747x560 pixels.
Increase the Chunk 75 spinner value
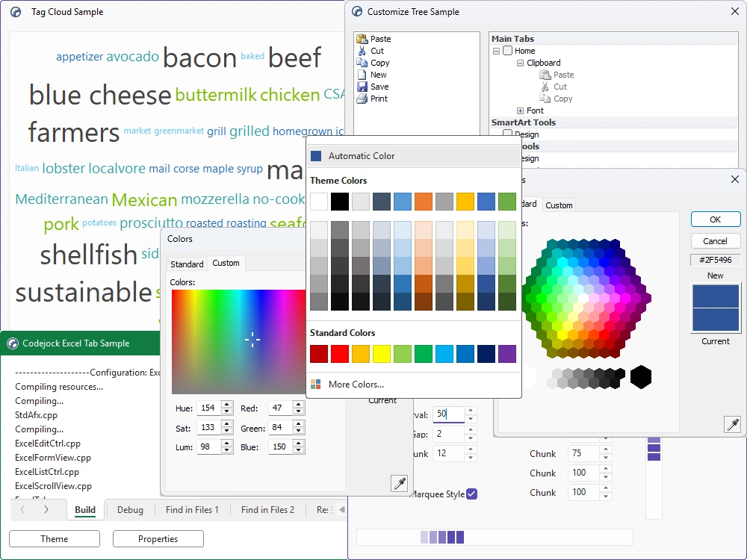point(606,449)
